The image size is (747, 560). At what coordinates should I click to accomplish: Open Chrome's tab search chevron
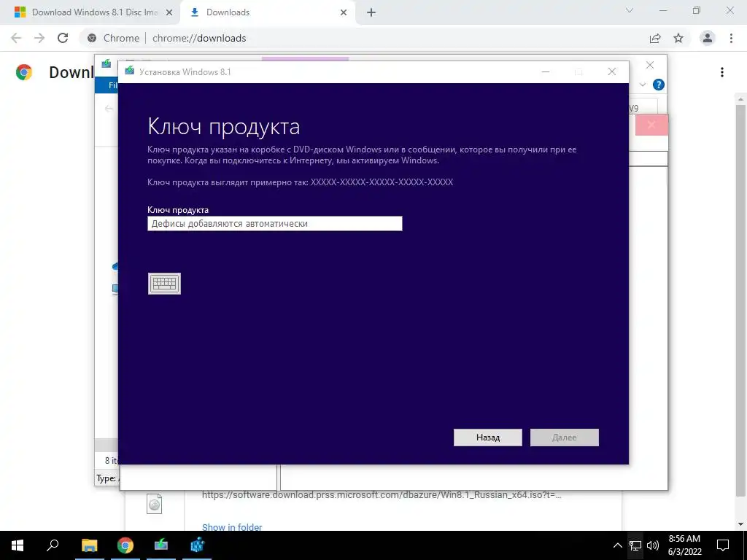(630, 10)
